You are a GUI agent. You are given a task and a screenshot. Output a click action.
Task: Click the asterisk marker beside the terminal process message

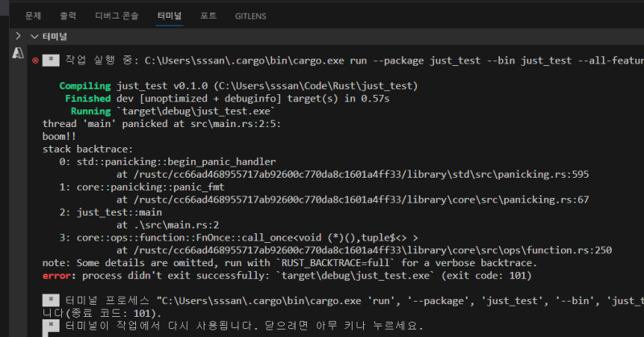[x=51, y=301]
